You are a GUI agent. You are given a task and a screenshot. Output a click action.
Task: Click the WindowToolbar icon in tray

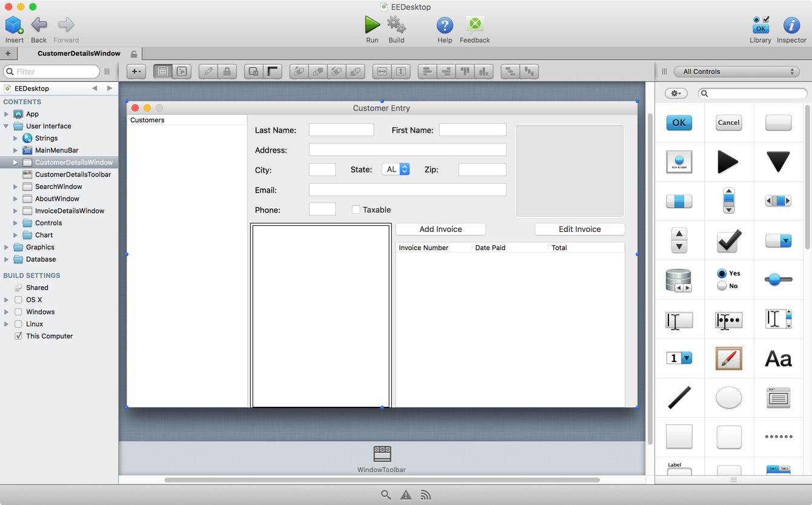(x=381, y=454)
